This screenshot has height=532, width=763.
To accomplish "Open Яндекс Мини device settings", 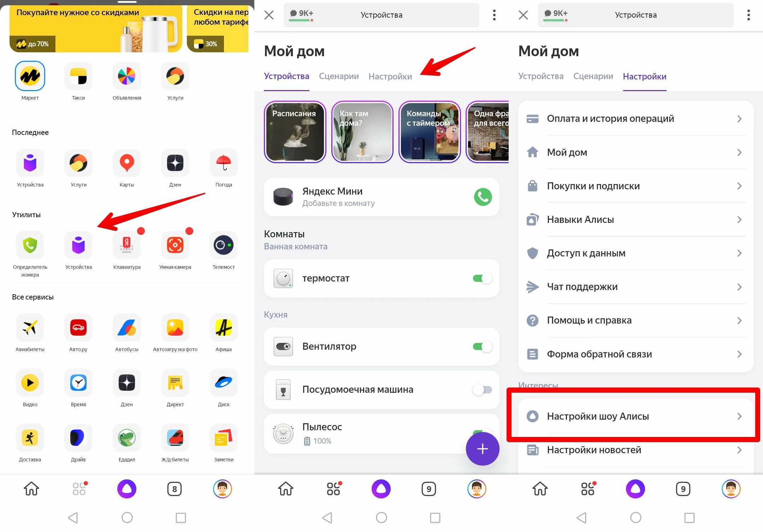I will [x=383, y=196].
